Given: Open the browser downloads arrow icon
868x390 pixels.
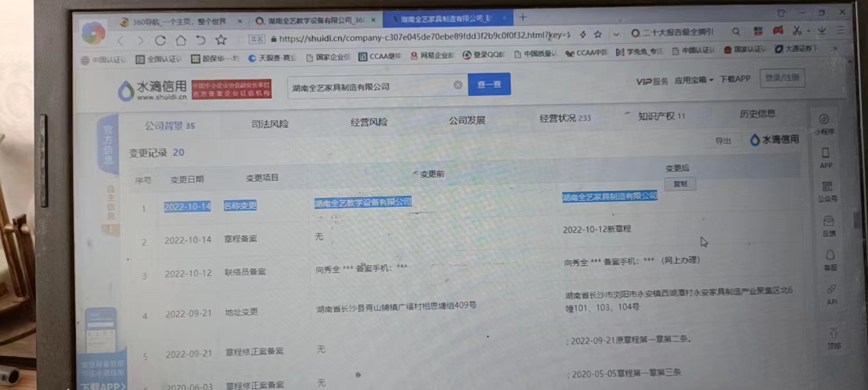Looking at the screenshot, I should coord(822,30).
